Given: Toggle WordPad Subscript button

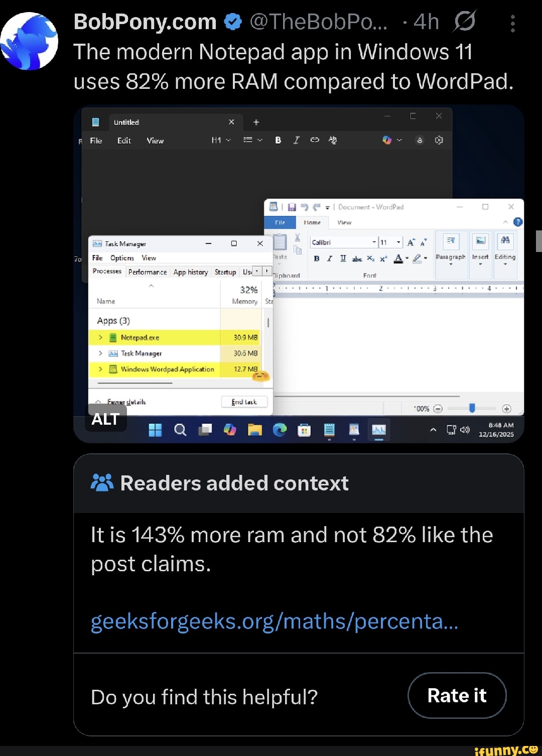Looking at the screenshot, I should [370, 259].
